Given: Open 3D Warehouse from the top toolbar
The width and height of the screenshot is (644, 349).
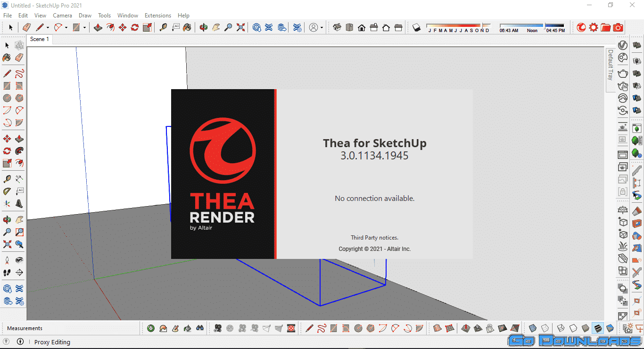Looking at the screenshot, I should tap(256, 27).
